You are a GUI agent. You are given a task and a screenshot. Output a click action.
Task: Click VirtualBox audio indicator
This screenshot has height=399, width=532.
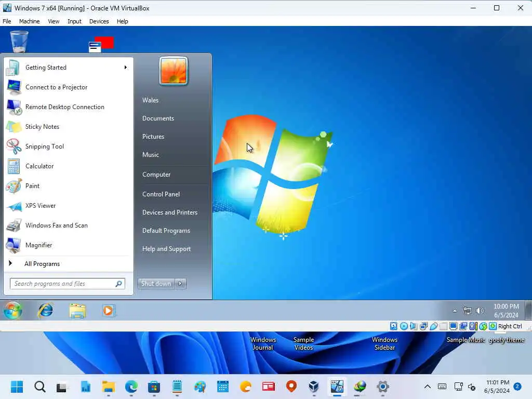coord(413,326)
